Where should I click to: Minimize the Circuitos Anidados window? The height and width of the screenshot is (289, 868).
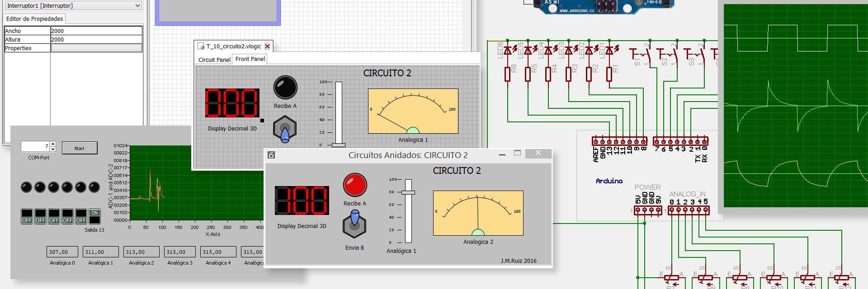pyautogui.click(x=502, y=154)
